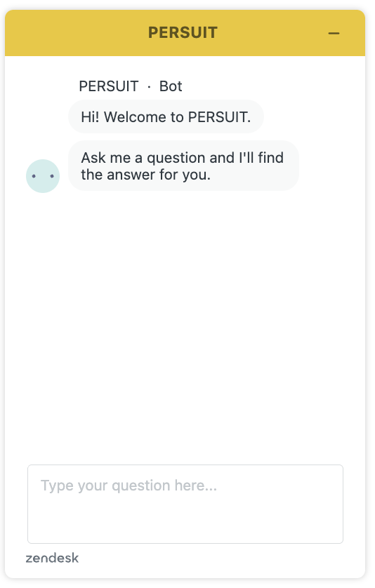This screenshot has width=375, height=588.
Task: Click the PERSUIT title in yellow header
Action: pyautogui.click(x=183, y=32)
